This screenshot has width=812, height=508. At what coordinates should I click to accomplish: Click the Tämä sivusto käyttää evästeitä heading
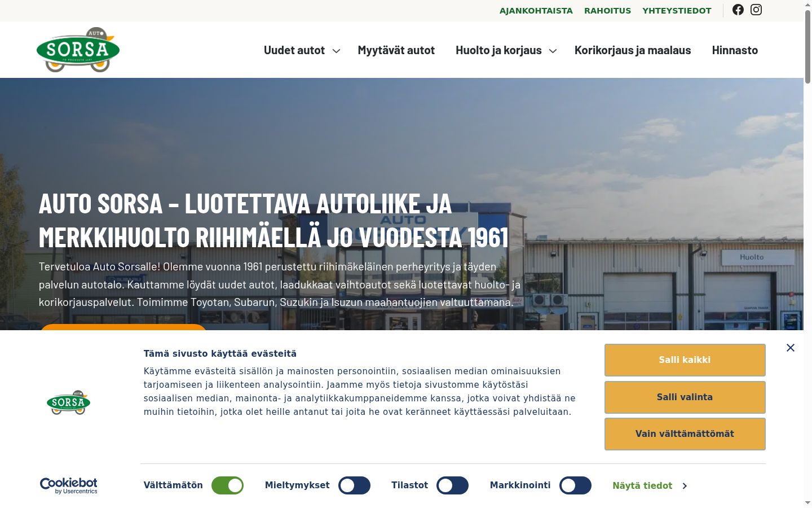pyautogui.click(x=220, y=354)
